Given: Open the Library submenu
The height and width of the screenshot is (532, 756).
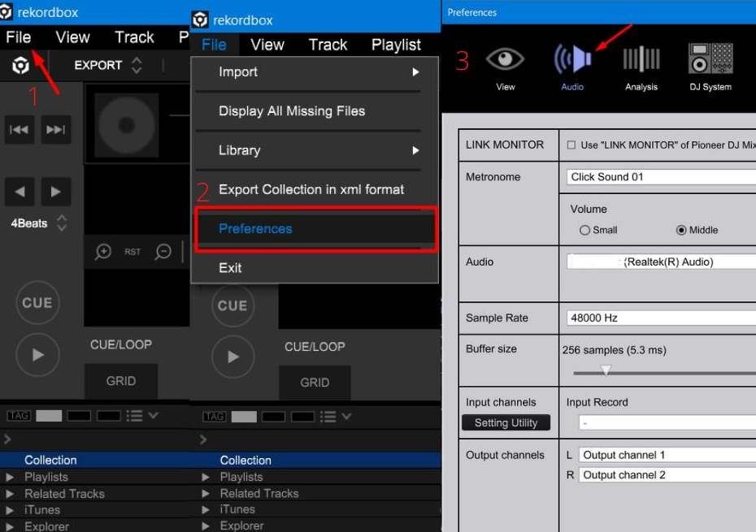Looking at the screenshot, I should (x=315, y=150).
